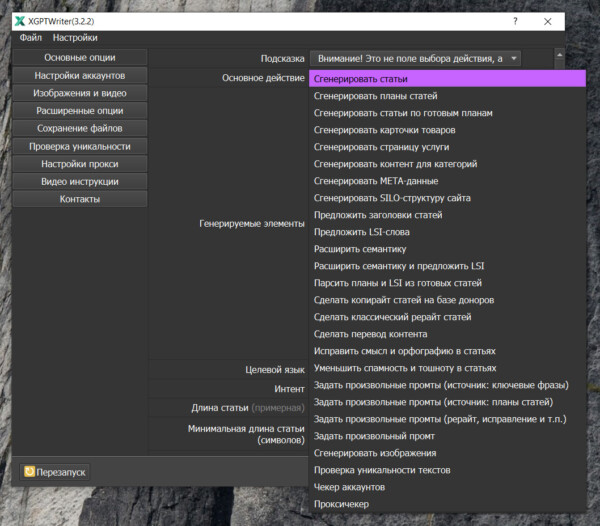The image size is (600, 526).
Task: Open Контакты section
Action: [x=80, y=199]
